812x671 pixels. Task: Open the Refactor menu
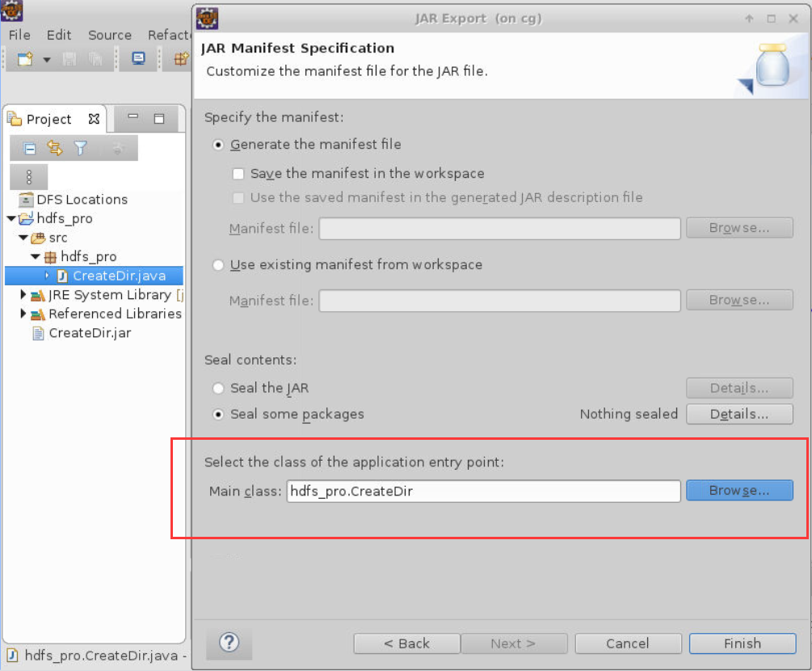(169, 35)
